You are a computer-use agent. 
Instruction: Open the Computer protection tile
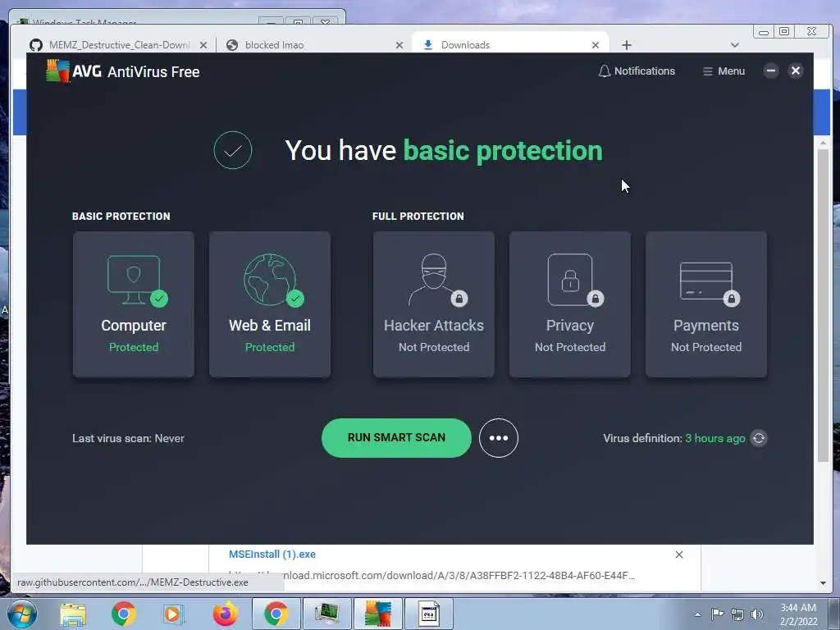134,304
